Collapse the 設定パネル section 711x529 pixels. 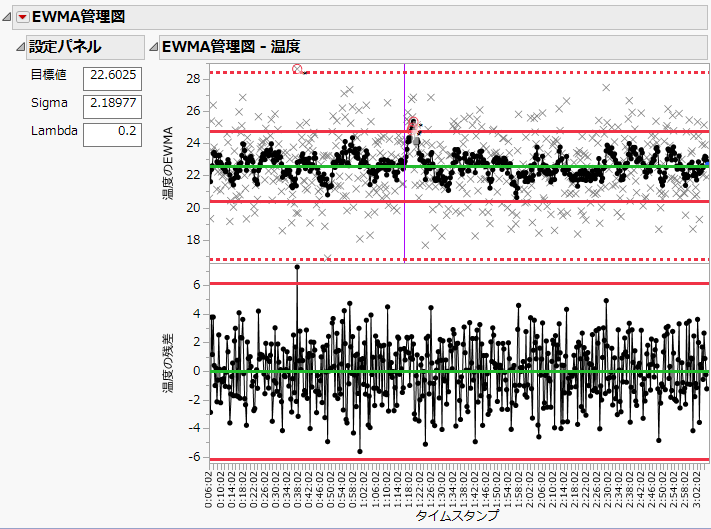pyautogui.click(x=20, y=47)
